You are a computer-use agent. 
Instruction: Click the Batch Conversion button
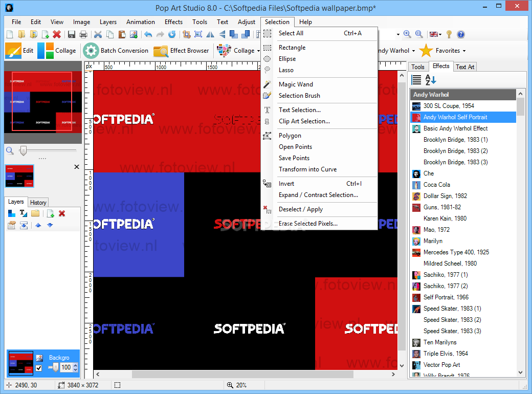116,51
